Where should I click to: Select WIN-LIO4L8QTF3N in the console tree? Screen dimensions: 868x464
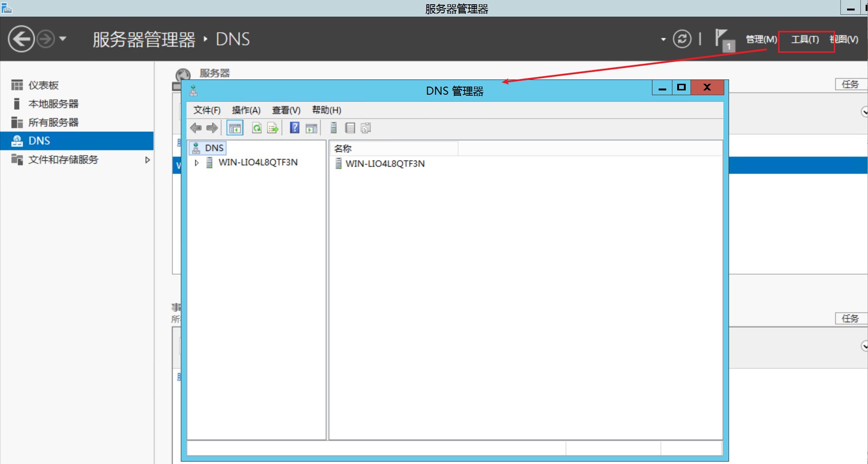coord(258,162)
